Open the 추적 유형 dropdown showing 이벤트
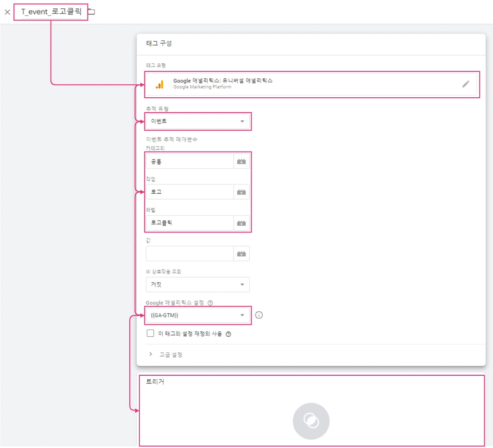 [x=198, y=121]
